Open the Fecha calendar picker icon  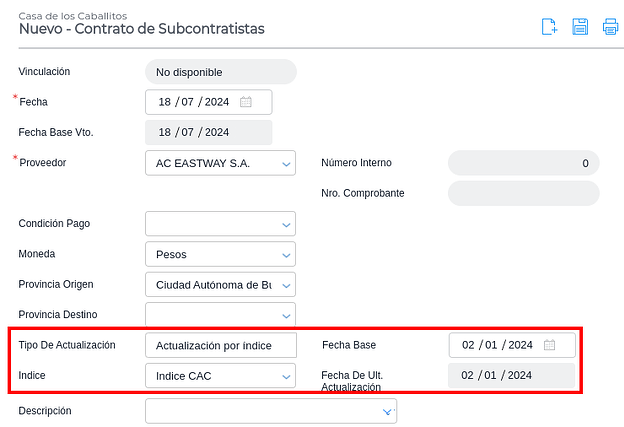coord(246,102)
